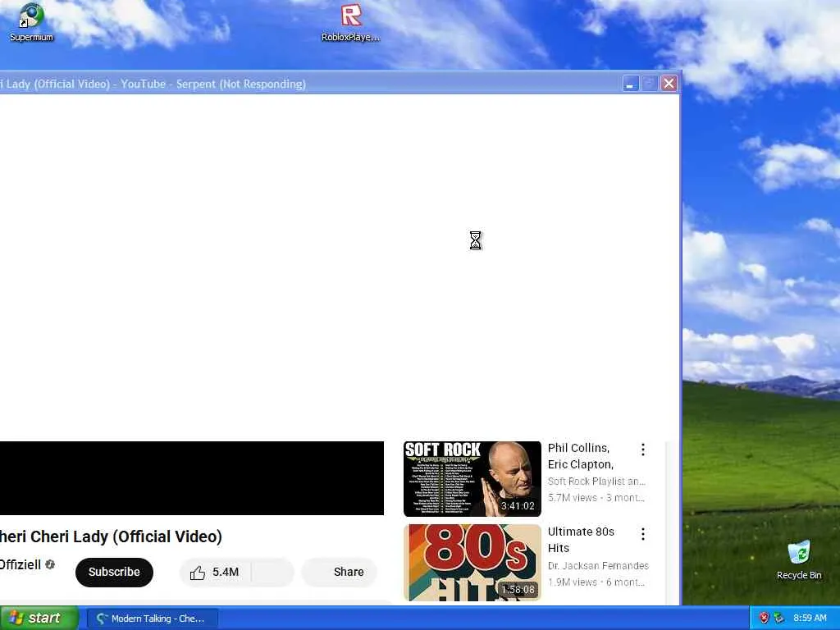Click the network tray icon beside the clock

pos(779,618)
